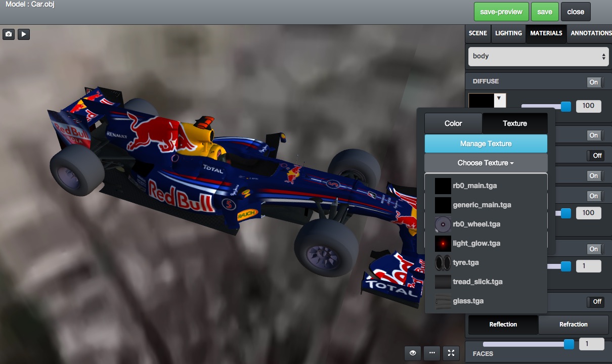Click the save-preview button
Image resolution: width=612 pixels, height=364 pixels.
pyautogui.click(x=501, y=12)
